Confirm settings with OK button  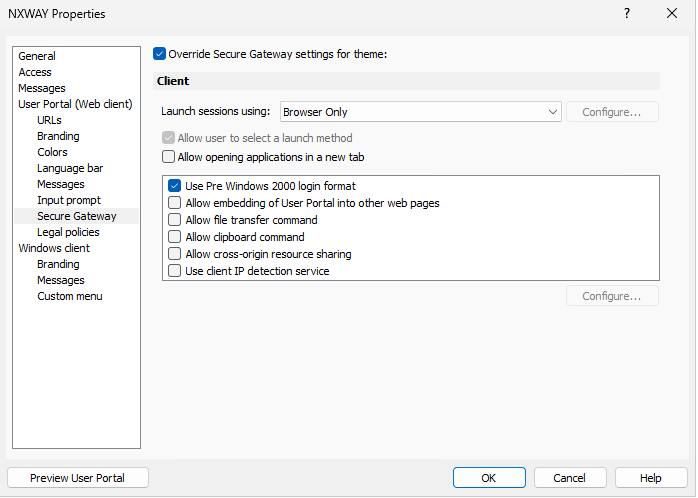[489, 478]
